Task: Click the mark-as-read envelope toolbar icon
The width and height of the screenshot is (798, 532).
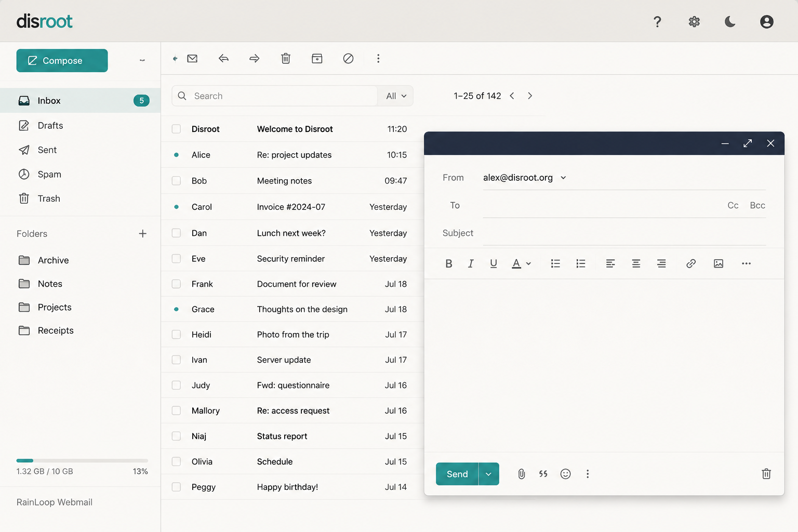Action: 192,58
